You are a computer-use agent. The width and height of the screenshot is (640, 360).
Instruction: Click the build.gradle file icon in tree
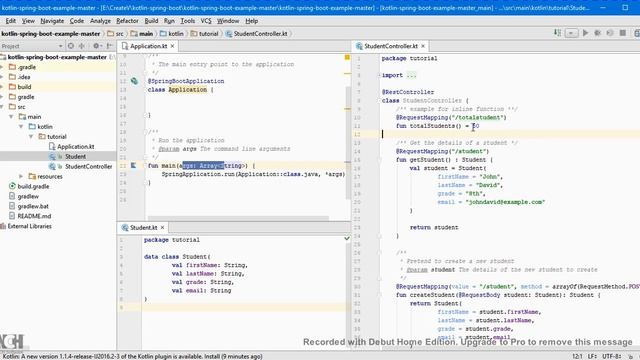click(x=12, y=186)
